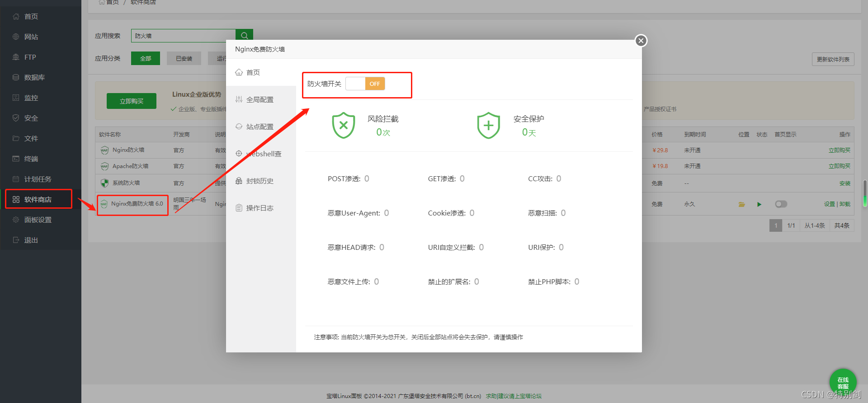Click 求助|建议请上宝塔论坛 footer link

514,396
